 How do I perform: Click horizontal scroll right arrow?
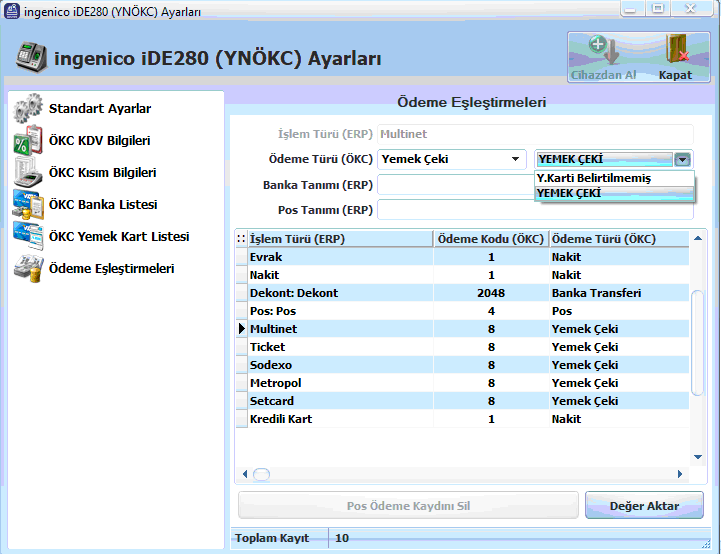tap(680, 474)
